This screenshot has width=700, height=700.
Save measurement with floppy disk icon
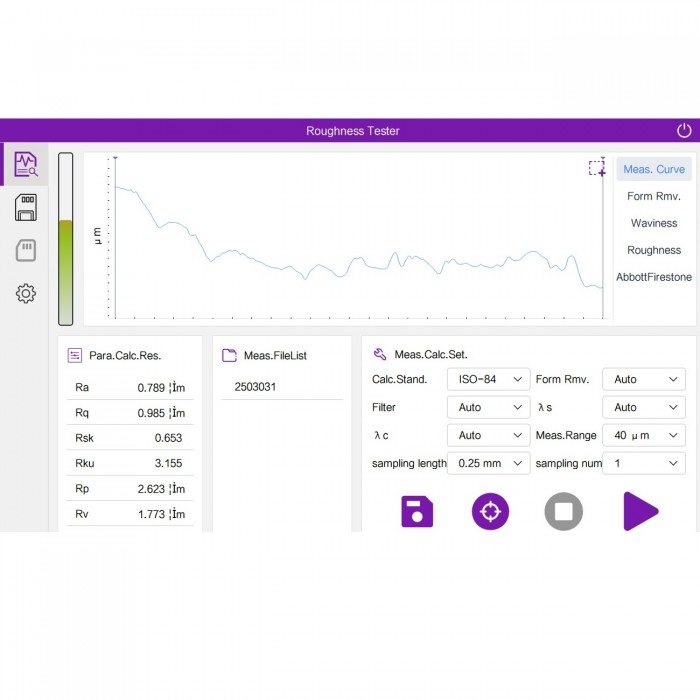click(x=417, y=511)
